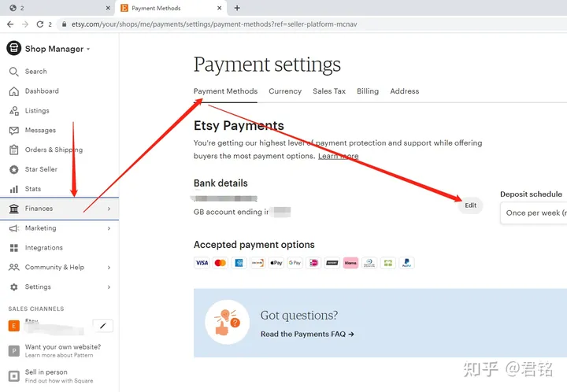Click the iDEAL payment icon
The image size is (567, 392).
(x=313, y=263)
